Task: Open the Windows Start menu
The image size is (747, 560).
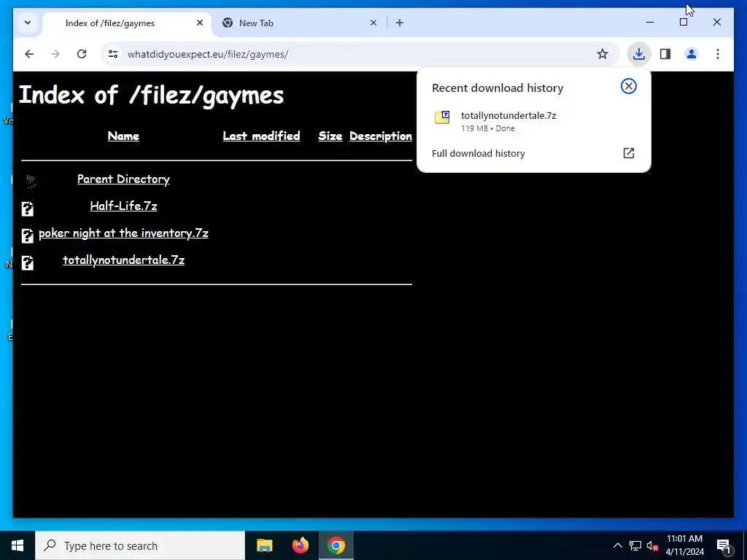Action: 18,545
